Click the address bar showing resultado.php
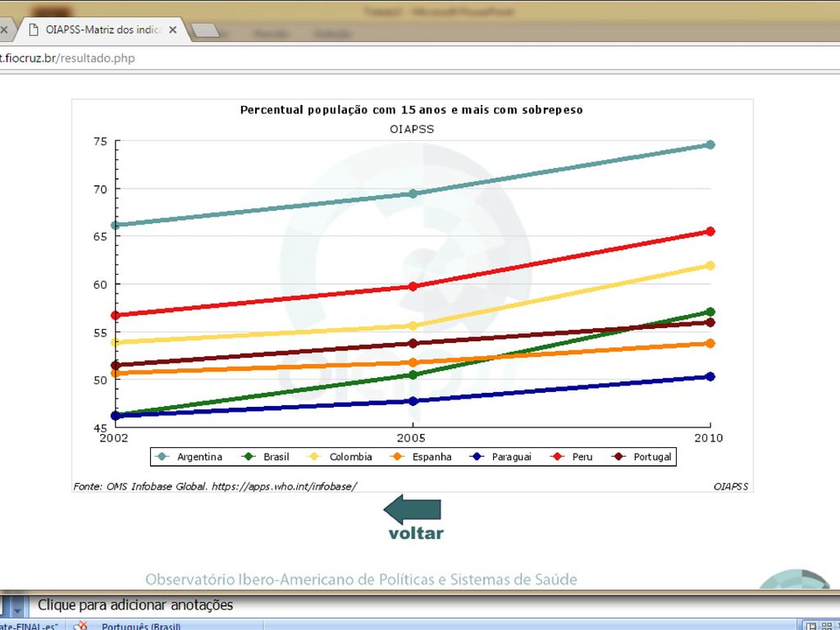The image size is (840, 630). (420, 58)
